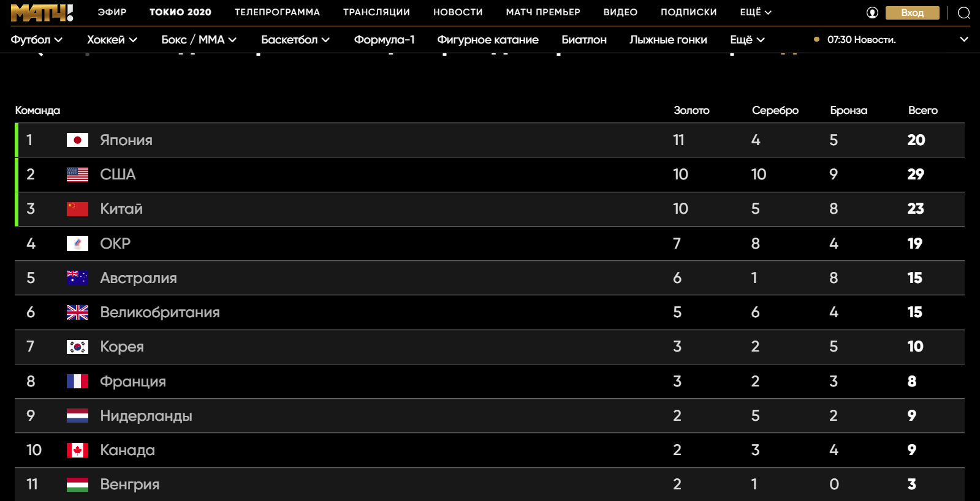980x501 pixels.
Task: Open the НОВОСТИ menu item
Action: tap(458, 12)
